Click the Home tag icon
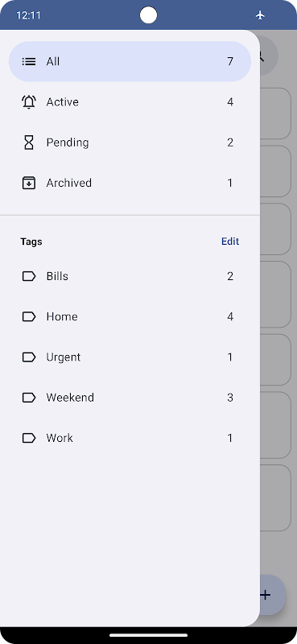Viewport: 297px width, 644px height. (29, 316)
